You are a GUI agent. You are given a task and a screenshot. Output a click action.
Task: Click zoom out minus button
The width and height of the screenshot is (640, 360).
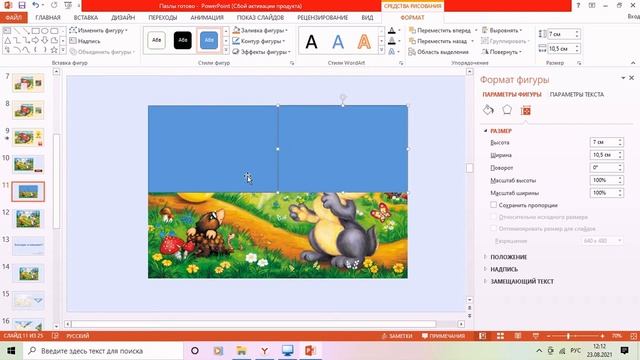click(549, 336)
